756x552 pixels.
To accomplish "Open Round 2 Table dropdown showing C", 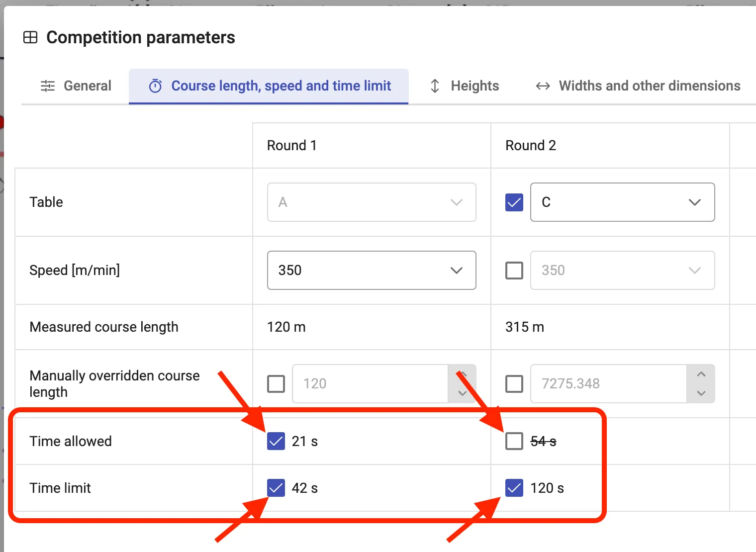I will click(622, 202).
